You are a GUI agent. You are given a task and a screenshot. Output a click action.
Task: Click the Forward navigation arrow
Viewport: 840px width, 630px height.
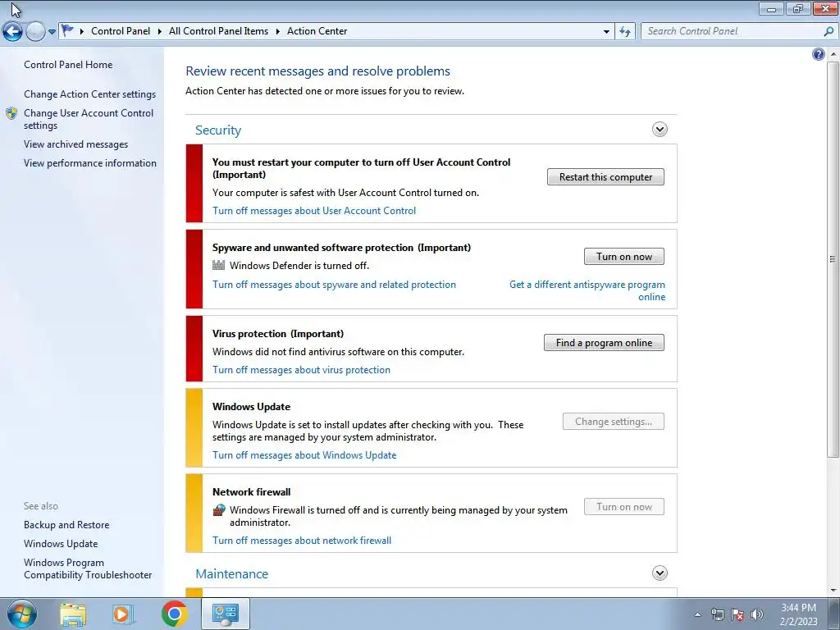tap(35, 32)
